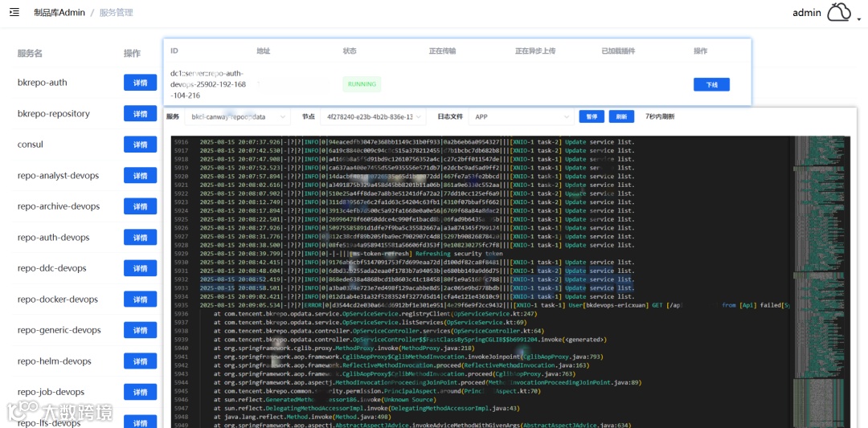Open the admin cloud avatar icon

pos(838,12)
